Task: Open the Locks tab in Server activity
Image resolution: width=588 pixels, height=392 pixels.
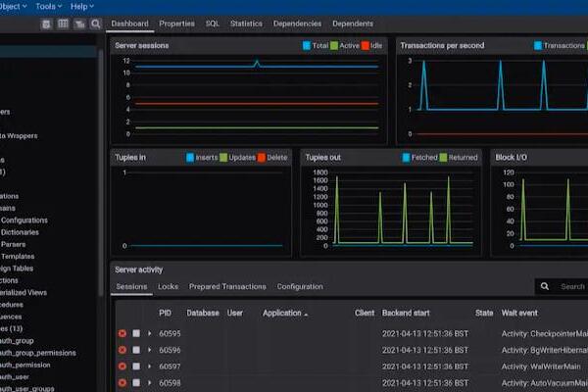Action: pos(168,287)
